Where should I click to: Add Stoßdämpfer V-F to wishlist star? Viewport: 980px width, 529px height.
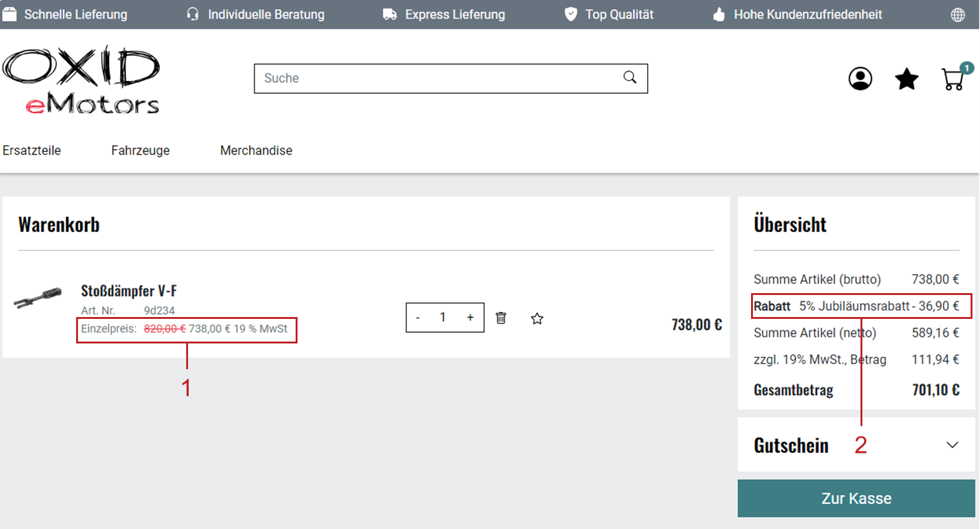(537, 318)
